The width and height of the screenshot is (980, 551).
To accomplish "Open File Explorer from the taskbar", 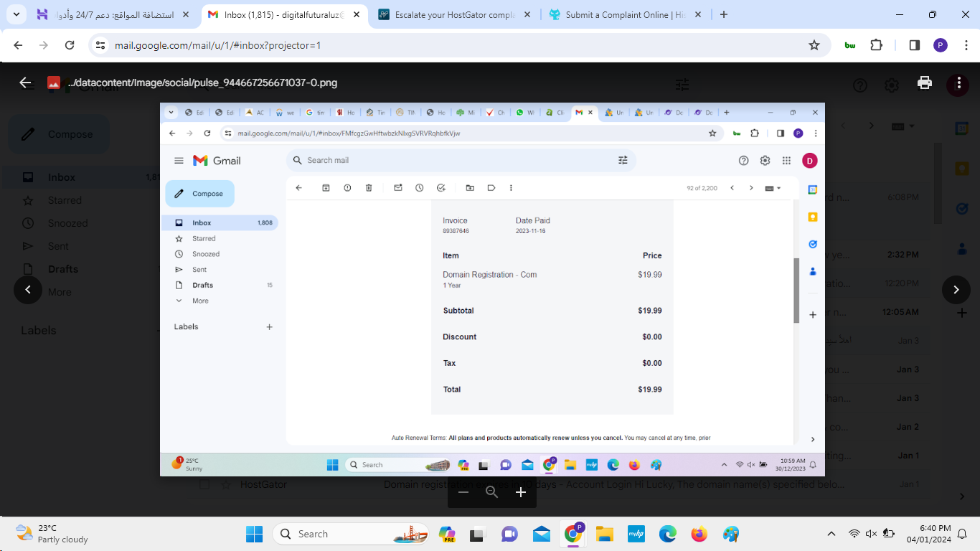I will pos(605,534).
